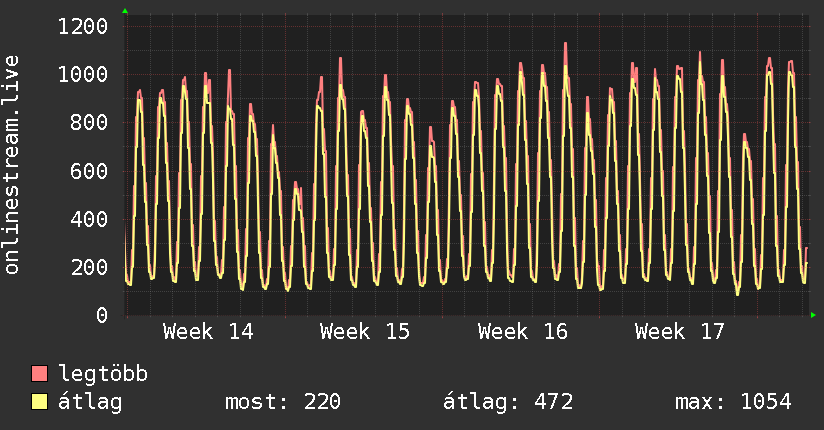
Task: Click the 1200 y-axis label
Action: [83, 26]
